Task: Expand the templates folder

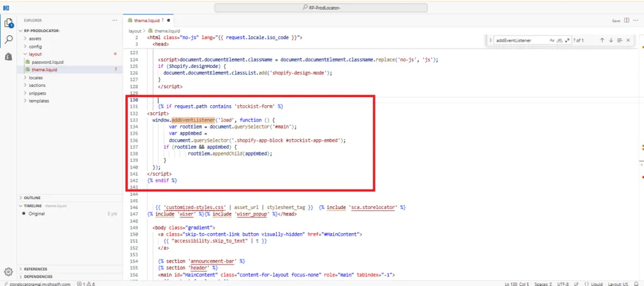Action: 38,101
